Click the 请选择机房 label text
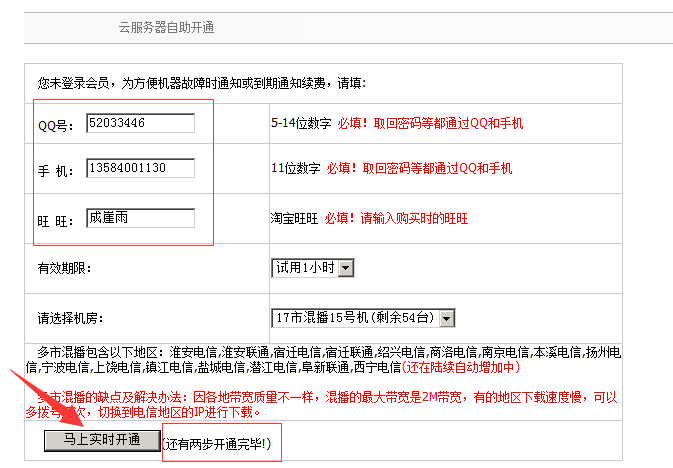Viewport: 673px width, 468px height. pos(70,319)
